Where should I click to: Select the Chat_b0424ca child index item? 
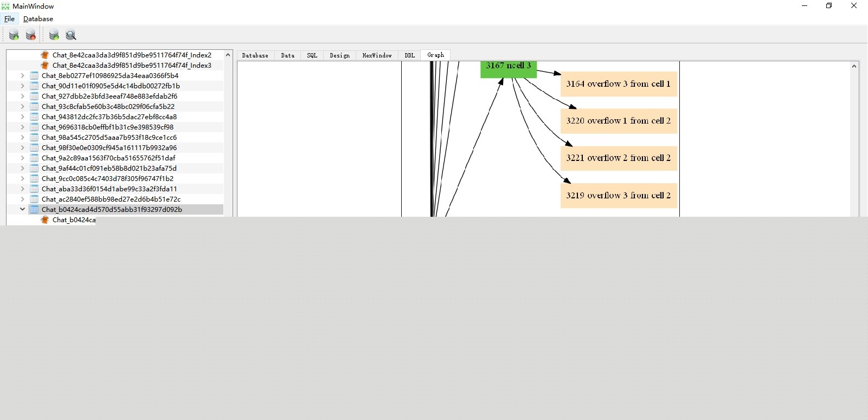[x=74, y=219]
